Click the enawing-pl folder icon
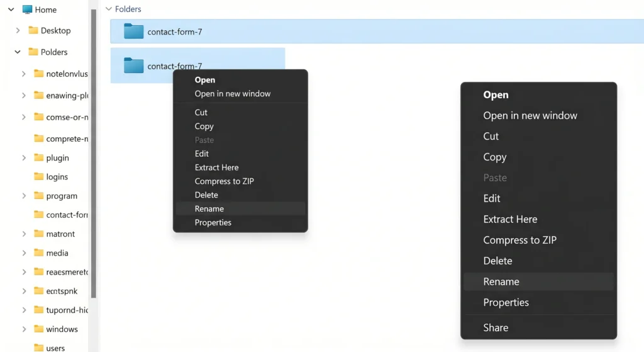The width and height of the screenshot is (644, 352). (38, 96)
